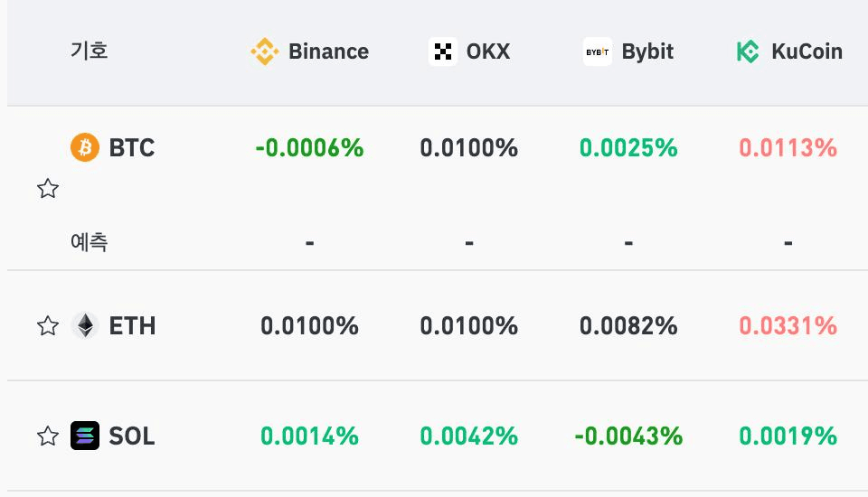Select ETH OKX rate 0.0100%
This screenshot has height=497, width=868.
[x=469, y=325]
